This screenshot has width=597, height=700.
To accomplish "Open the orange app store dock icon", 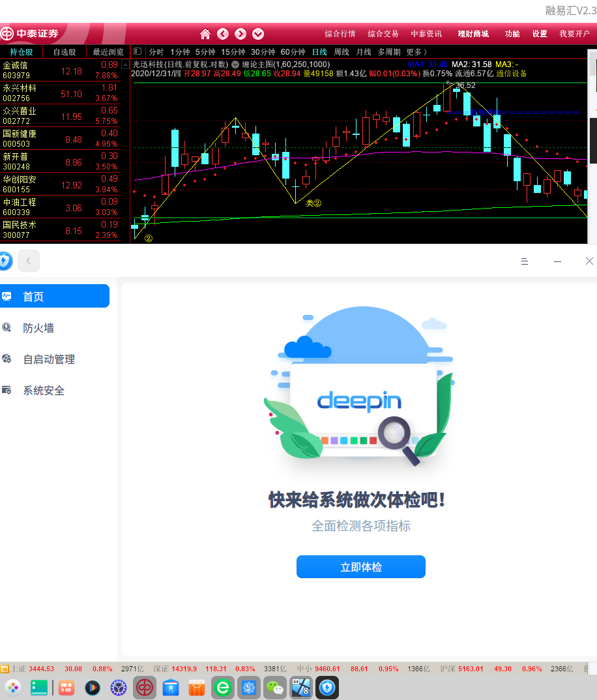I will point(196,688).
